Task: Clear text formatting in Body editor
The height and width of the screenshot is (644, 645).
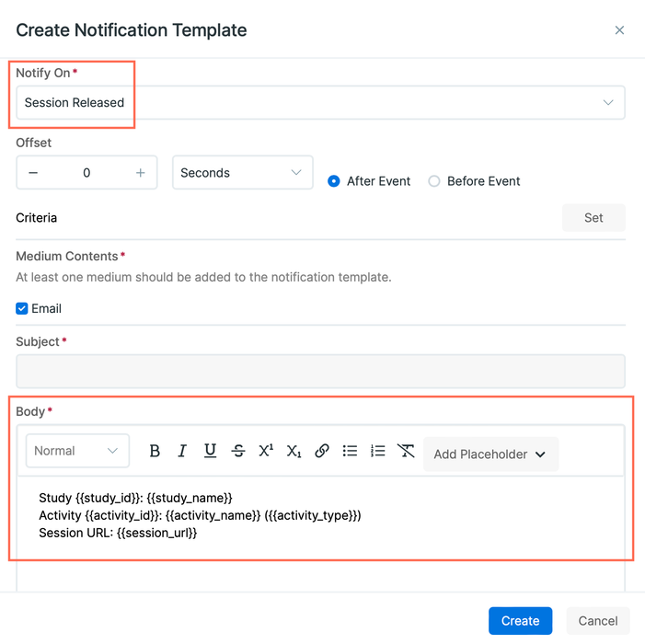Action: tap(406, 451)
